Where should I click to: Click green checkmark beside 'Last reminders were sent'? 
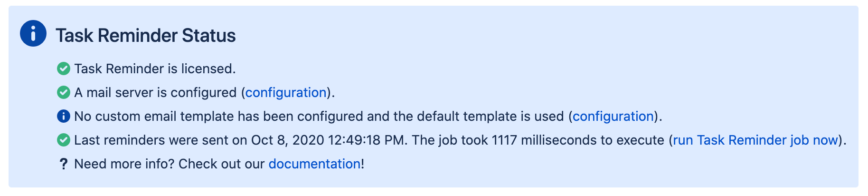pos(64,140)
